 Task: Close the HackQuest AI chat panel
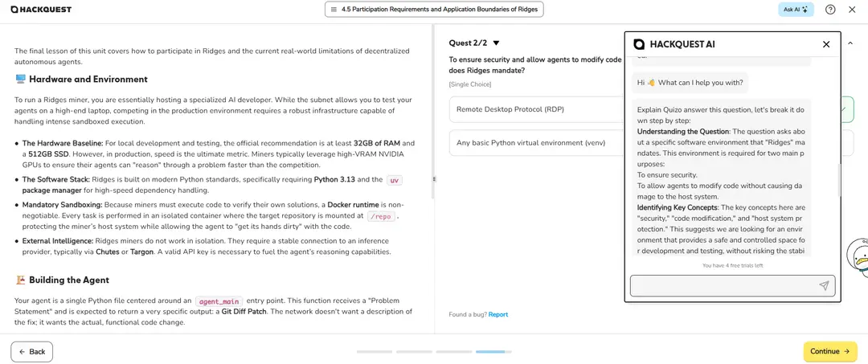(826, 44)
